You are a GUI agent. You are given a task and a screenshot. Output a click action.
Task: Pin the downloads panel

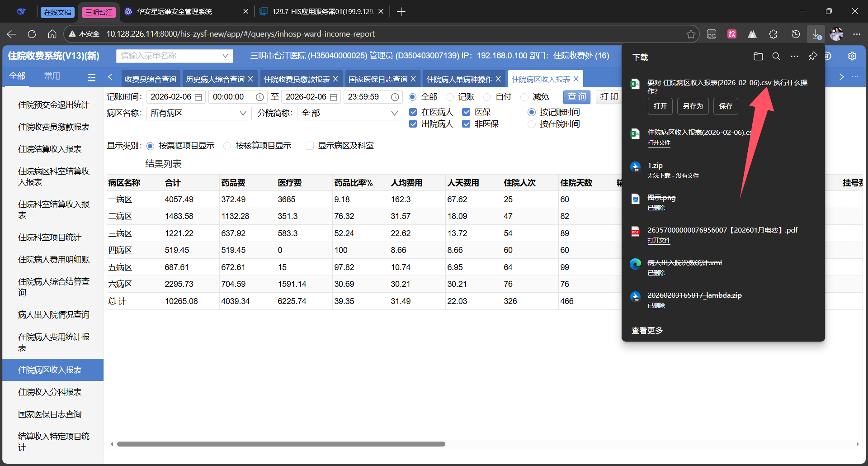pos(813,57)
